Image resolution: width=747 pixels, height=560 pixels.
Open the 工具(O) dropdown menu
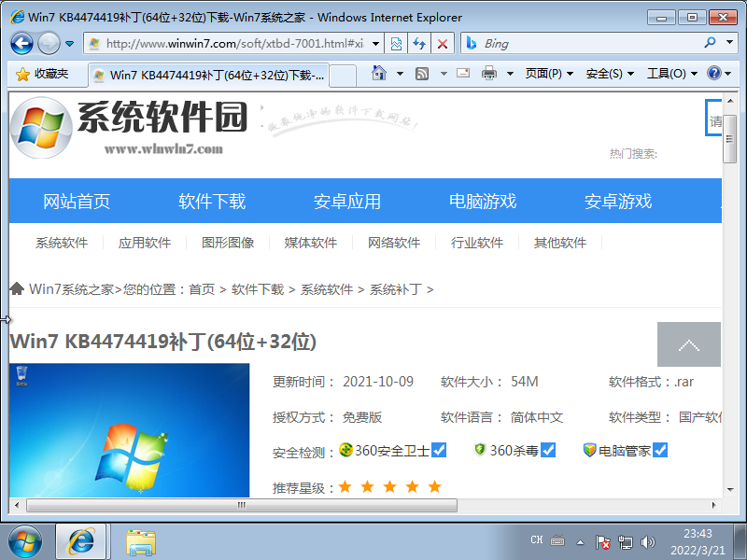668,73
